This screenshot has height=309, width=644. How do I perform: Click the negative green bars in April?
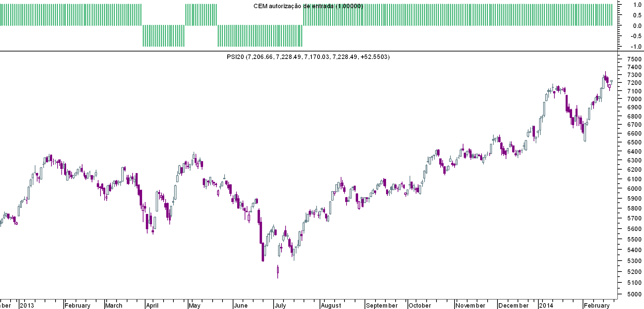[164, 36]
